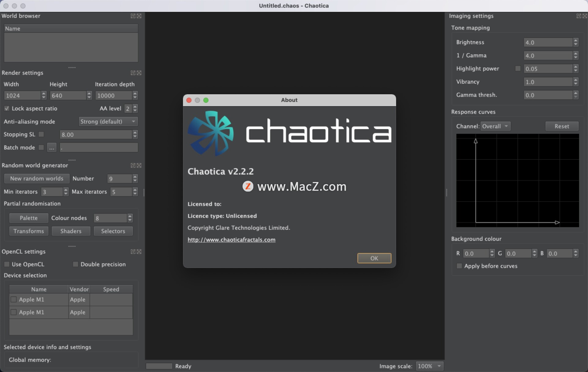Click New random worlds button

click(37, 179)
